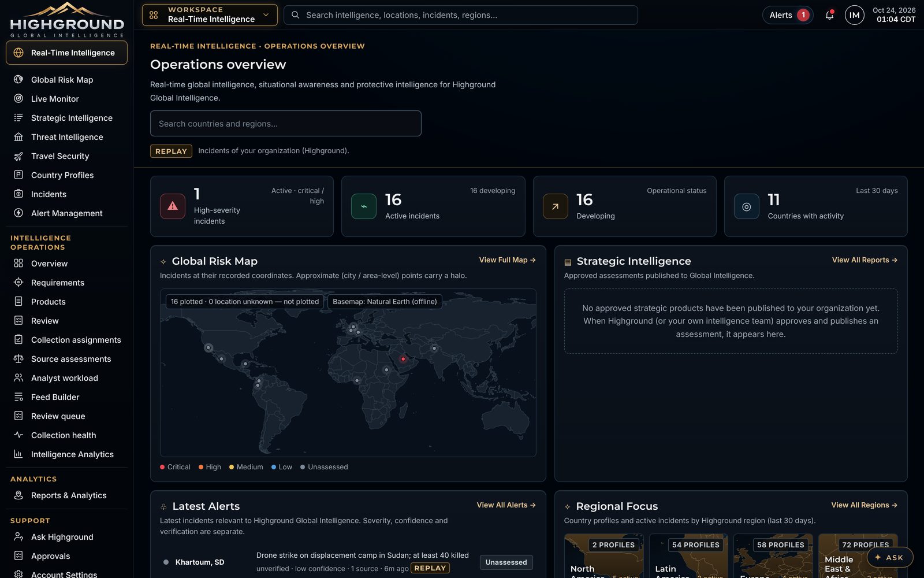The image size is (924, 578).
Task: Click the Intelligence Analytics bar chart icon
Action: [x=18, y=454]
